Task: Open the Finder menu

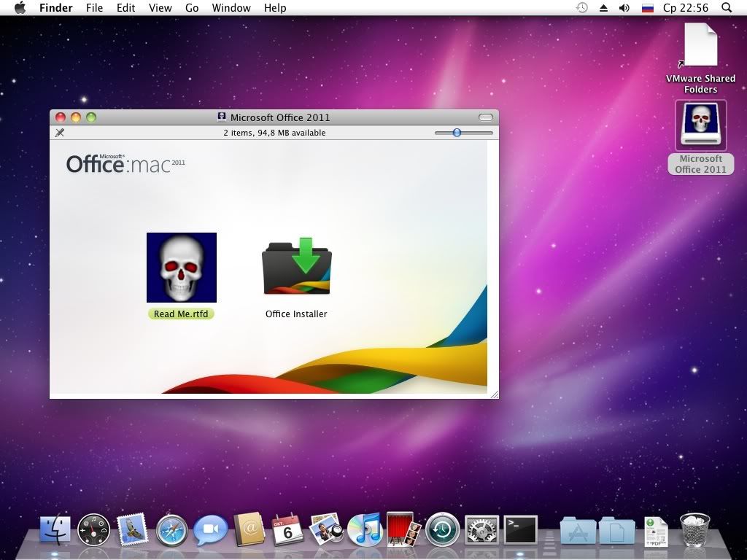Action: tap(55, 7)
